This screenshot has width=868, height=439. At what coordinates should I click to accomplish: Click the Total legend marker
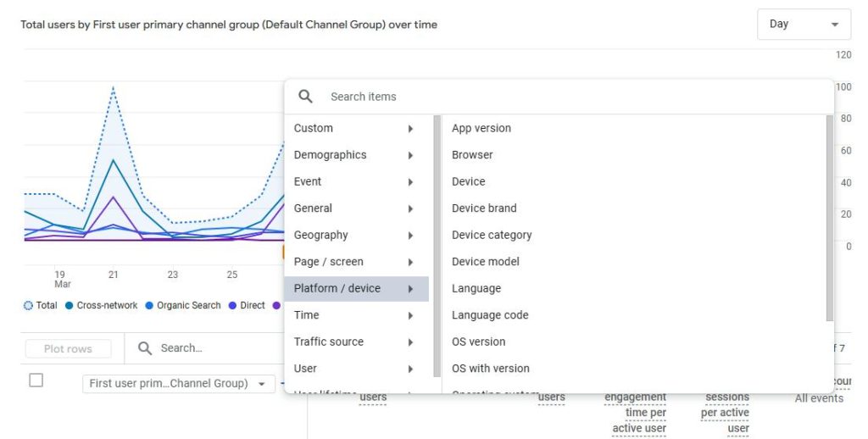coord(28,306)
